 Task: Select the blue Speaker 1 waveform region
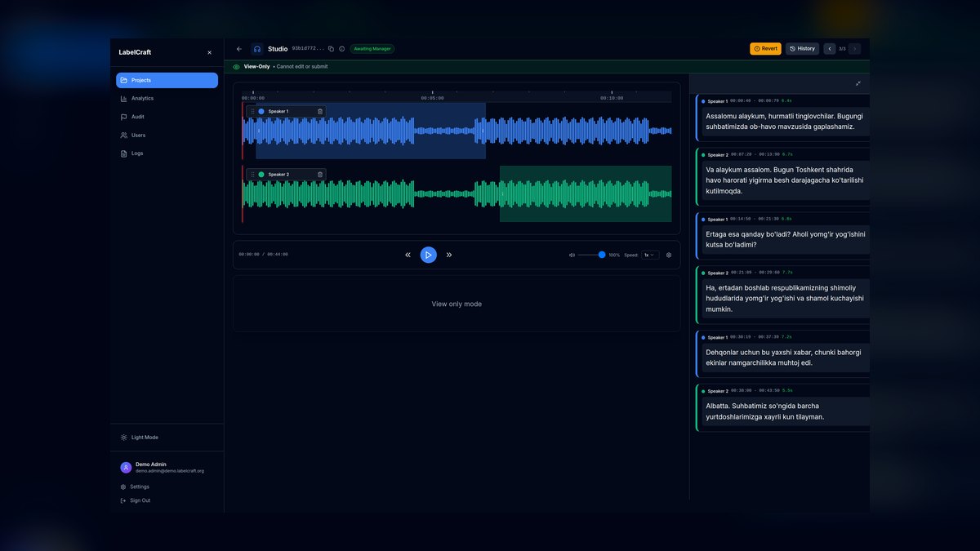pyautogui.click(x=371, y=131)
